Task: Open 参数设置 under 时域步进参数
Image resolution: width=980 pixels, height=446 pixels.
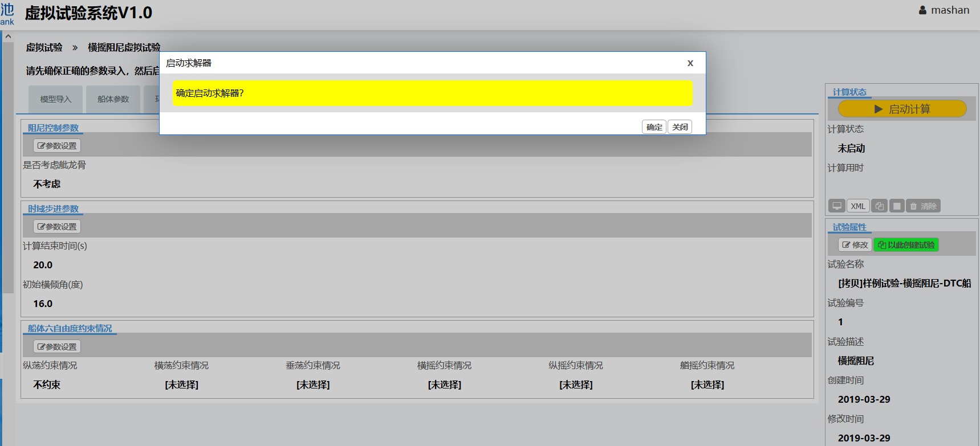Action: 57,227
